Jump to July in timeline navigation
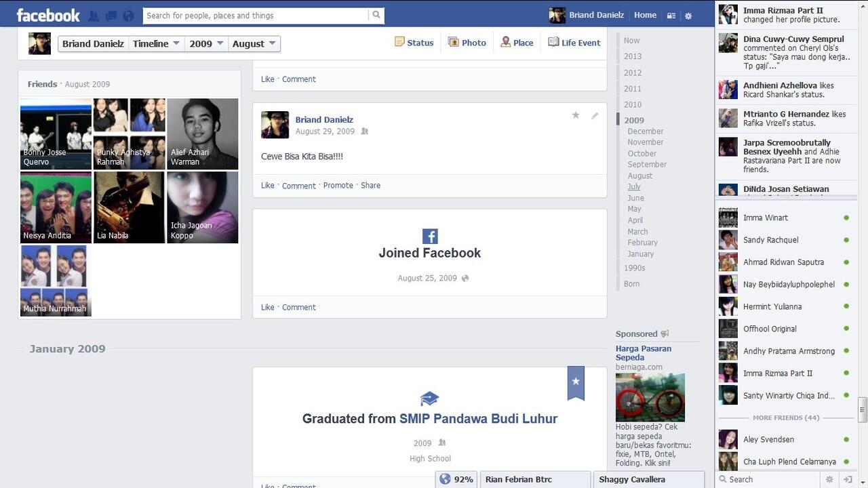The image size is (868, 488). pos(634,186)
